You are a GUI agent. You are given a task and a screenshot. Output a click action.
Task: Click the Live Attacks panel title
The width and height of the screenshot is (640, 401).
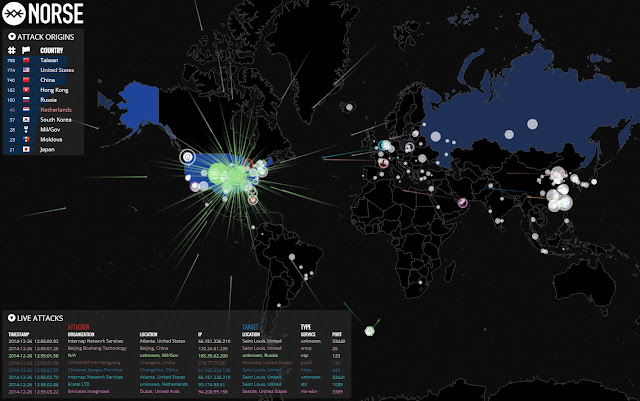(x=40, y=318)
